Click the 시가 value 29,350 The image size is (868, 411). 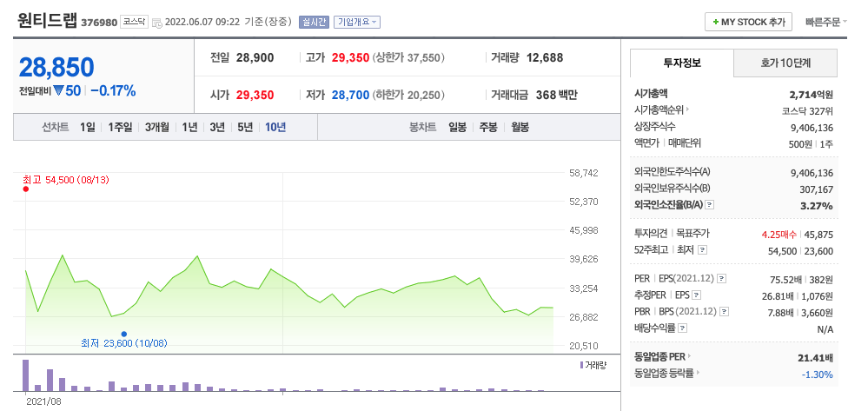(255, 95)
